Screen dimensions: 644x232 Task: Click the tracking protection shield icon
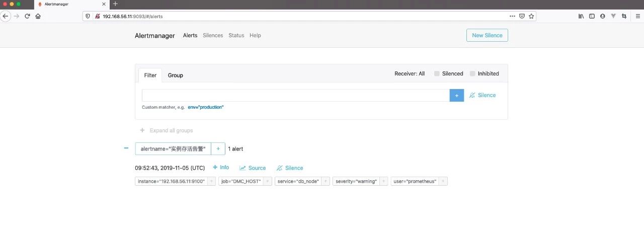coord(88,16)
